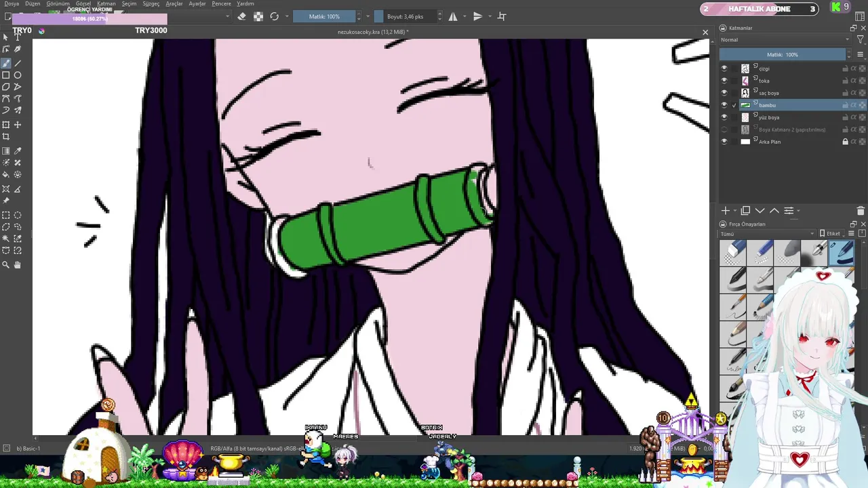The image size is (868, 488).
Task: Hide the saç boya layer
Action: click(724, 93)
